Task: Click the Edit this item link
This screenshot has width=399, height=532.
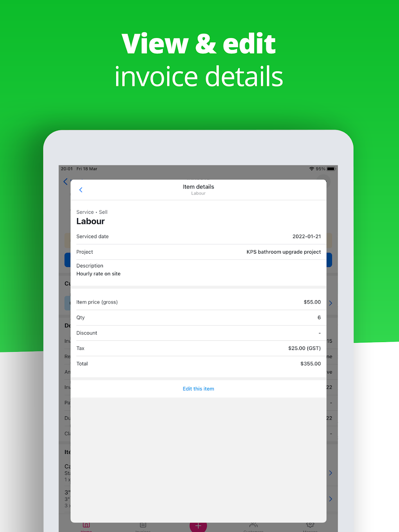Action: 198,389
